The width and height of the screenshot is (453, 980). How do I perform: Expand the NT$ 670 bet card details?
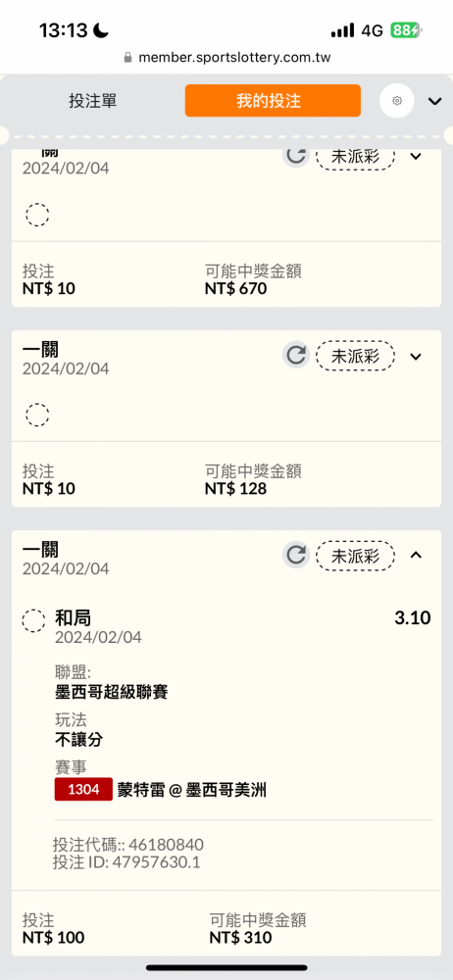(x=416, y=156)
